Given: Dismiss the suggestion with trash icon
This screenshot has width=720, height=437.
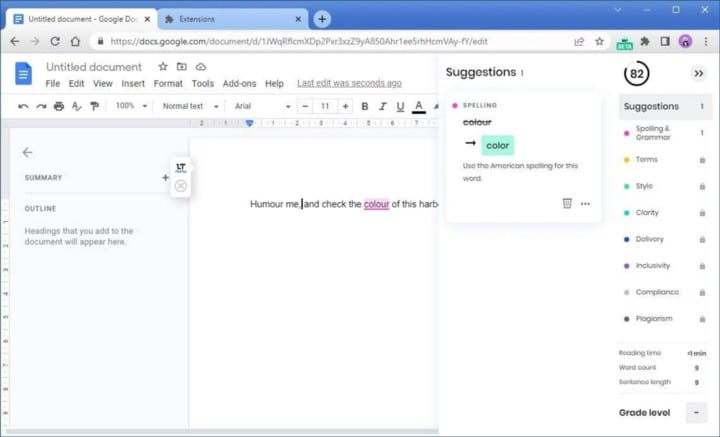Looking at the screenshot, I should [x=567, y=203].
